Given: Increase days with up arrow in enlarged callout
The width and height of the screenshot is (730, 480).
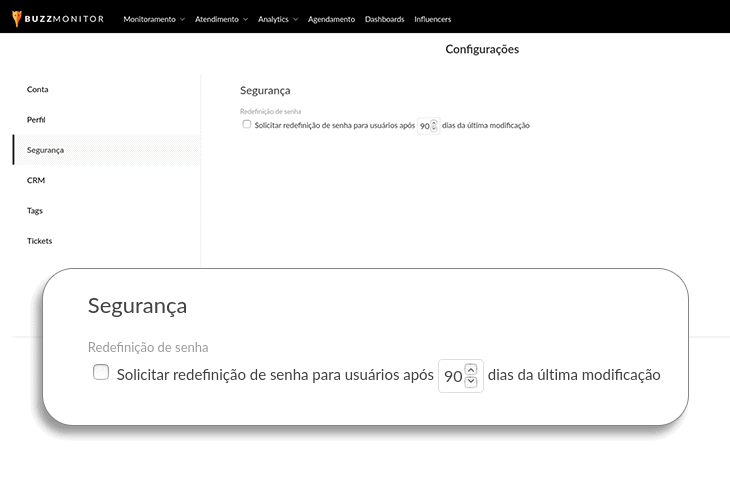Looking at the screenshot, I should click(x=472, y=369).
